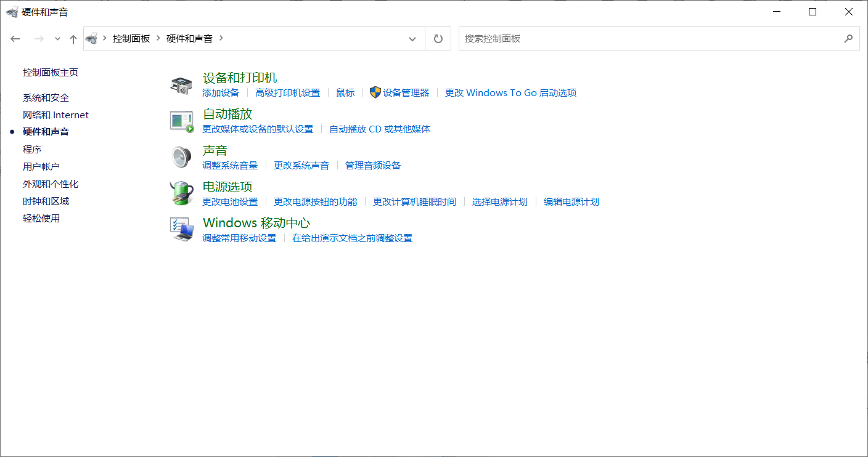
Task: Open the 设备和打印机 heading
Action: point(240,78)
